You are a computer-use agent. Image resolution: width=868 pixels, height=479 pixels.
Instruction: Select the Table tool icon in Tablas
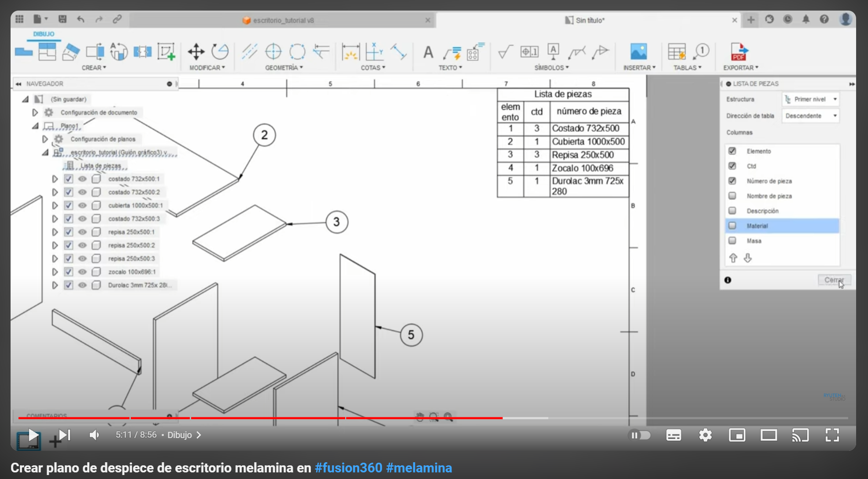[x=676, y=52]
